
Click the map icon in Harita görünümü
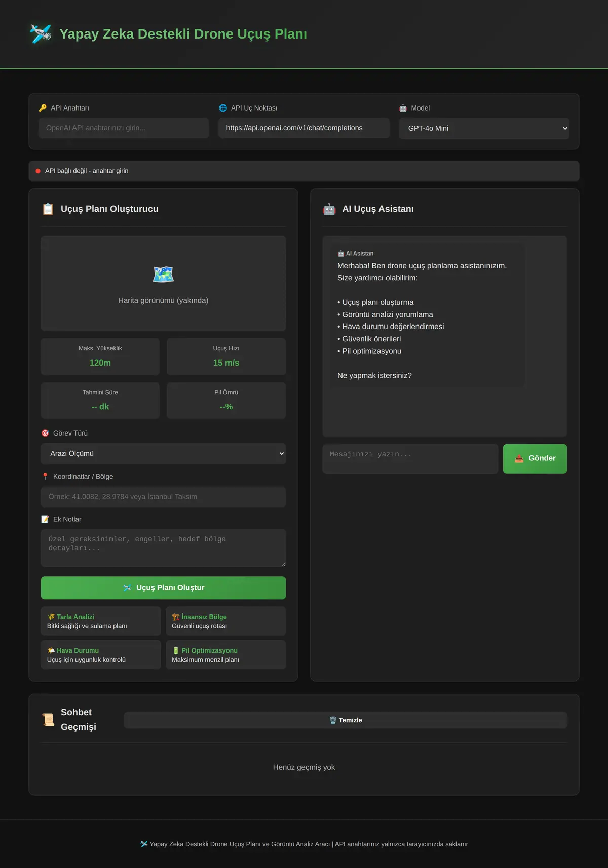click(163, 274)
